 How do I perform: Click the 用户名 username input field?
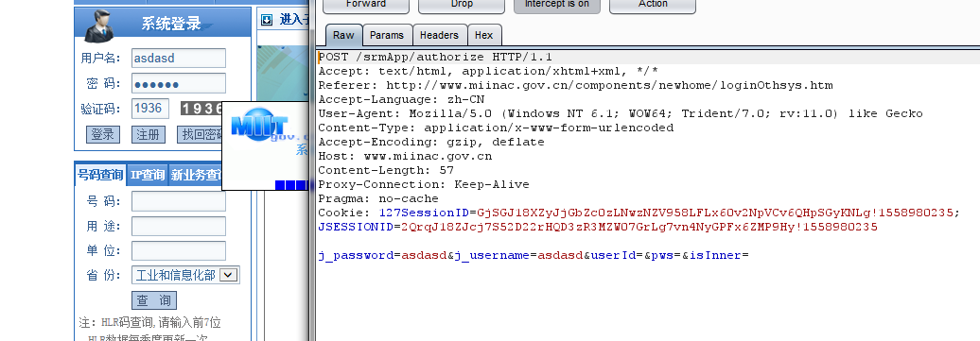pos(179,58)
